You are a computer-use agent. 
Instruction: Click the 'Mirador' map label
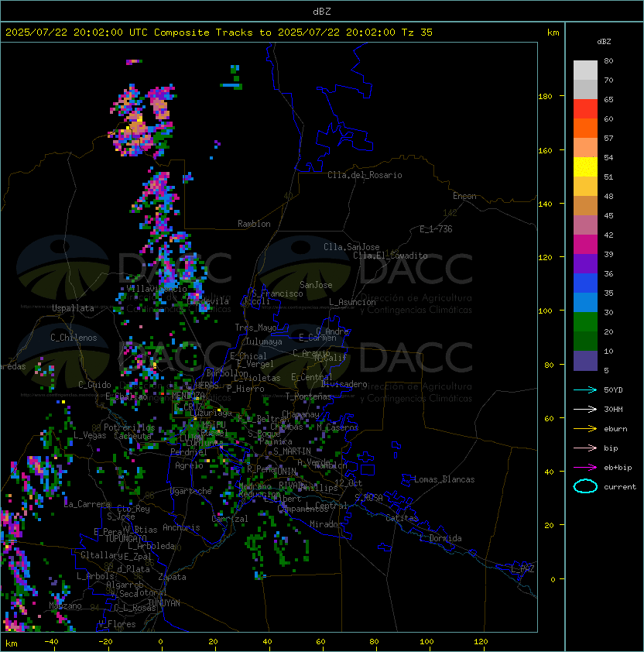click(327, 524)
